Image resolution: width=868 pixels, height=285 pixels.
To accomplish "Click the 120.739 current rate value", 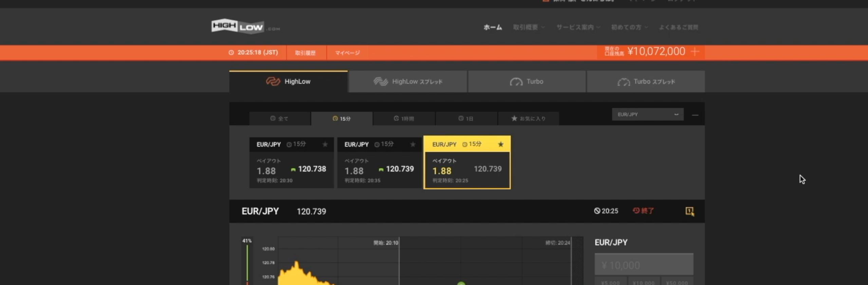I will (x=311, y=211).
